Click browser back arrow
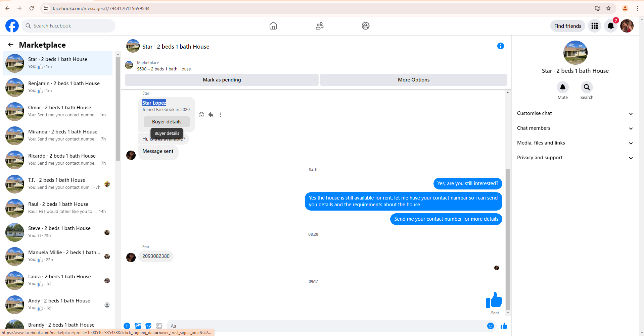Viewport: 644px width, 336px height. pyautogui.click(x=7, y=8)
